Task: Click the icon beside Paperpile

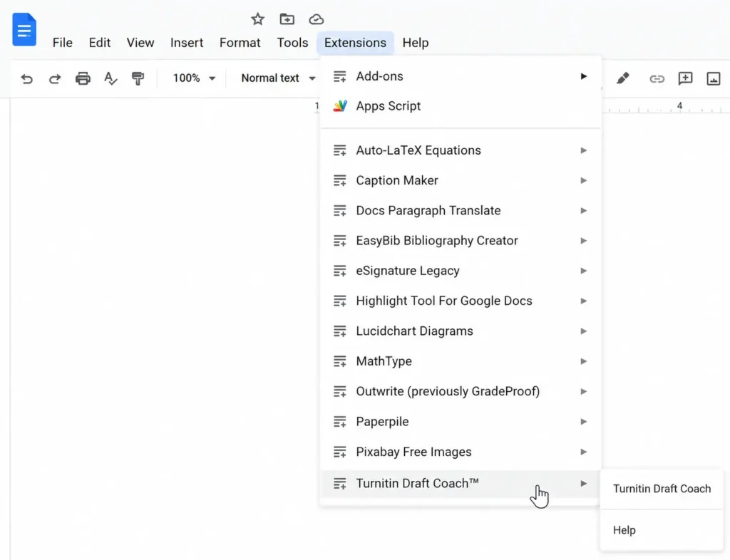Action: click(340, 422)
